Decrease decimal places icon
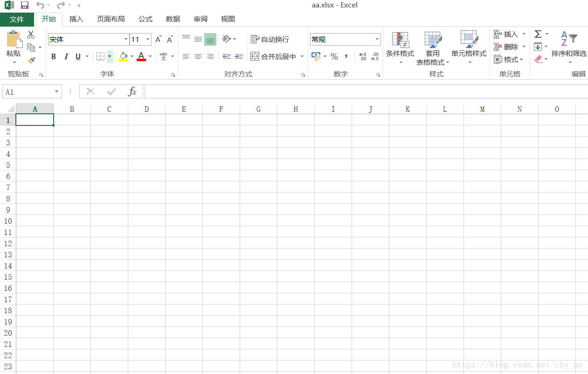Viewport: 588px width, 374px height. point(375,56)
